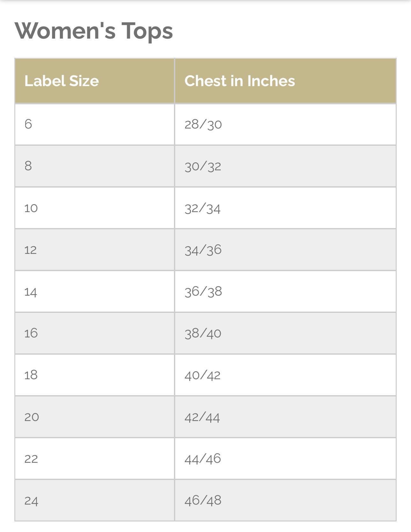
Task: Click label size 14 cell
Action: tap(31, 292)
